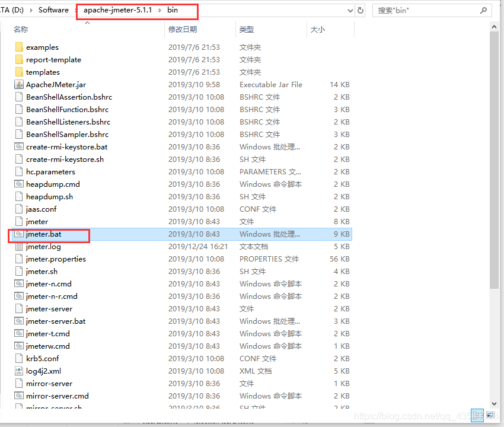The image size is (504, 427).
Task: Click the vertical scrollbar down arrow
Action: point(494,404)
